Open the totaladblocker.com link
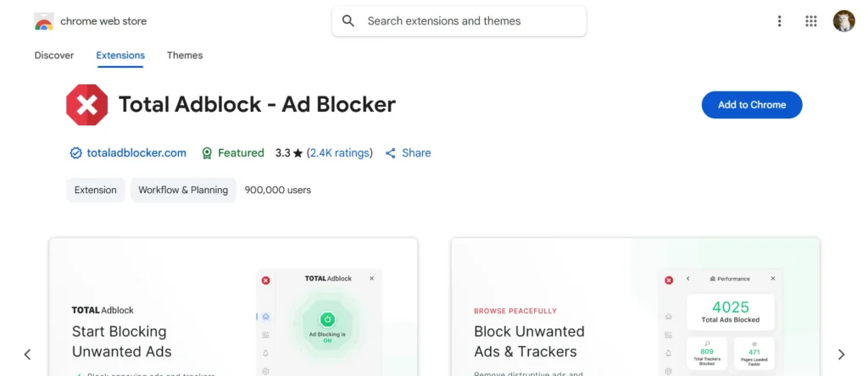Image resolution: width=868 pixels, height=376 pixels. tap(136, 153)
